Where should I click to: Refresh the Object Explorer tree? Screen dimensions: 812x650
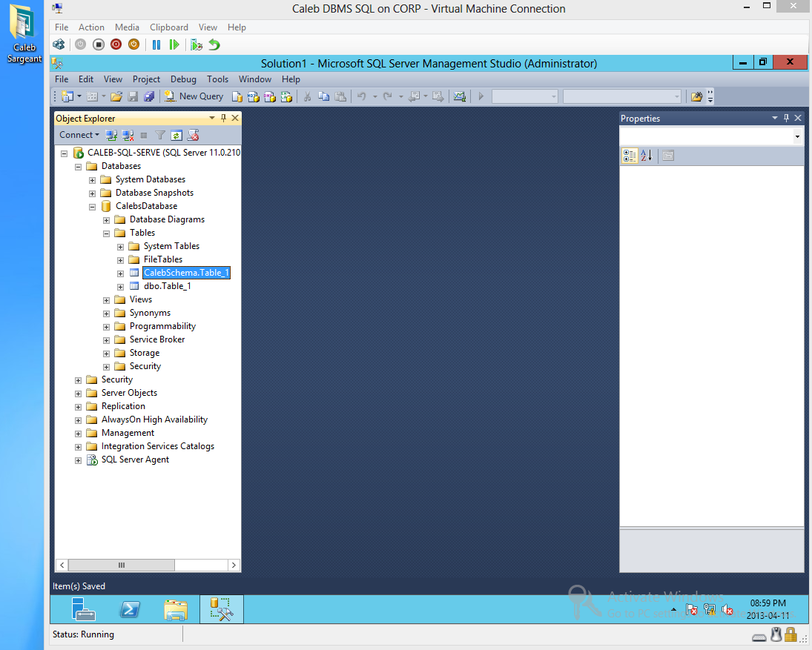pyautogui.click(x=176, y=136)
